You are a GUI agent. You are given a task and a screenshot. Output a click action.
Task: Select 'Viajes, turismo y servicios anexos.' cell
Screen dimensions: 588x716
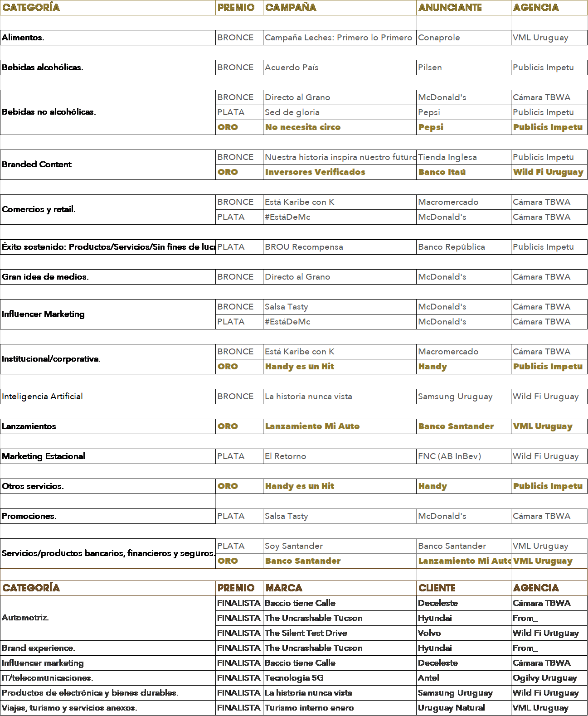108,708
